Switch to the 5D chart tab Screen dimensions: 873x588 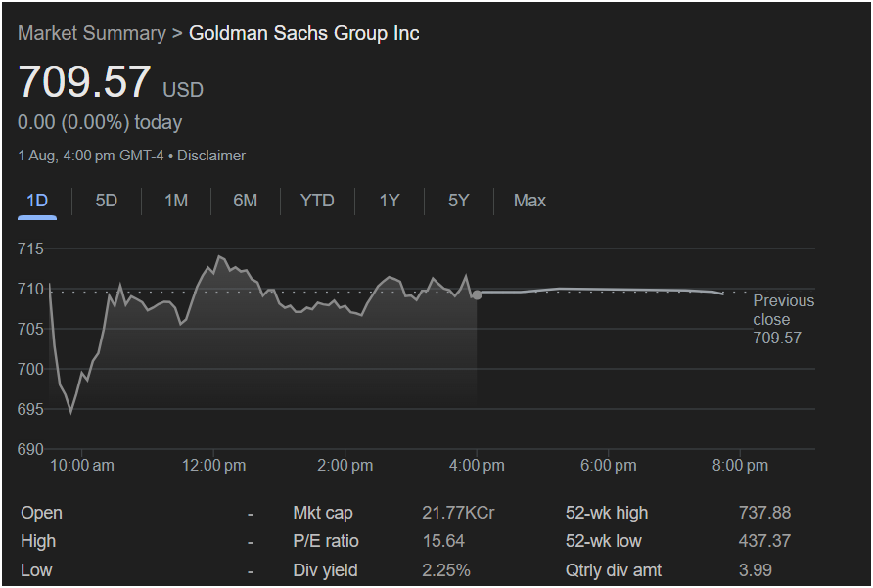107,201
